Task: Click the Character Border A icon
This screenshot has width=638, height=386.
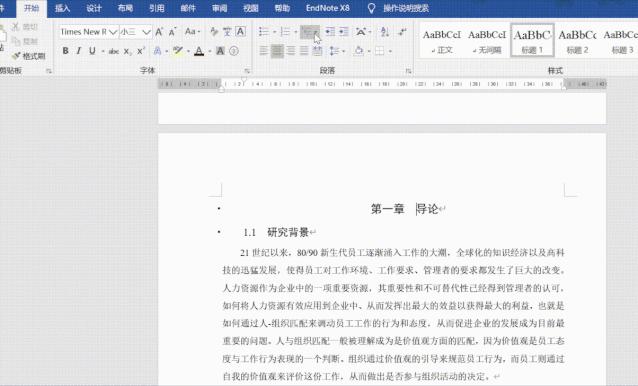Action: [x=240, y=31]
